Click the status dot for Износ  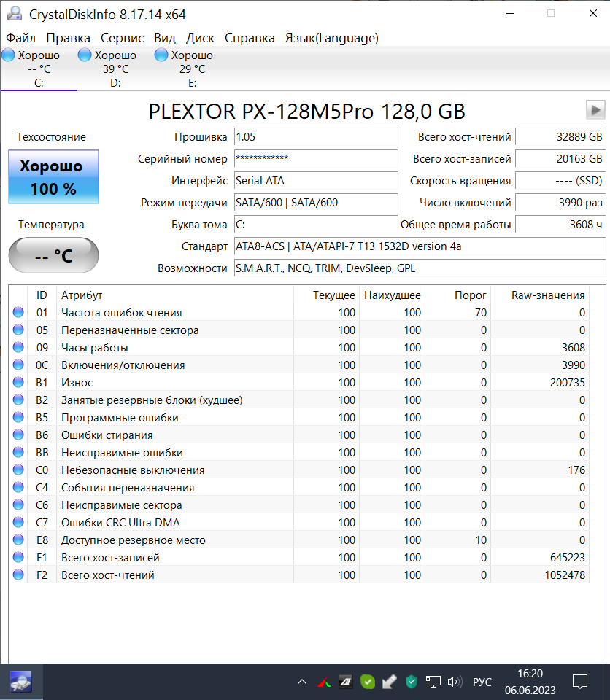pos(18,382)
